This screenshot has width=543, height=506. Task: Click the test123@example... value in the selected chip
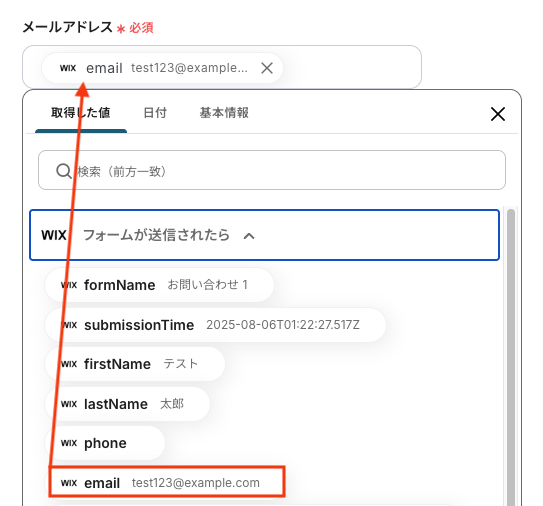[189, 68]
